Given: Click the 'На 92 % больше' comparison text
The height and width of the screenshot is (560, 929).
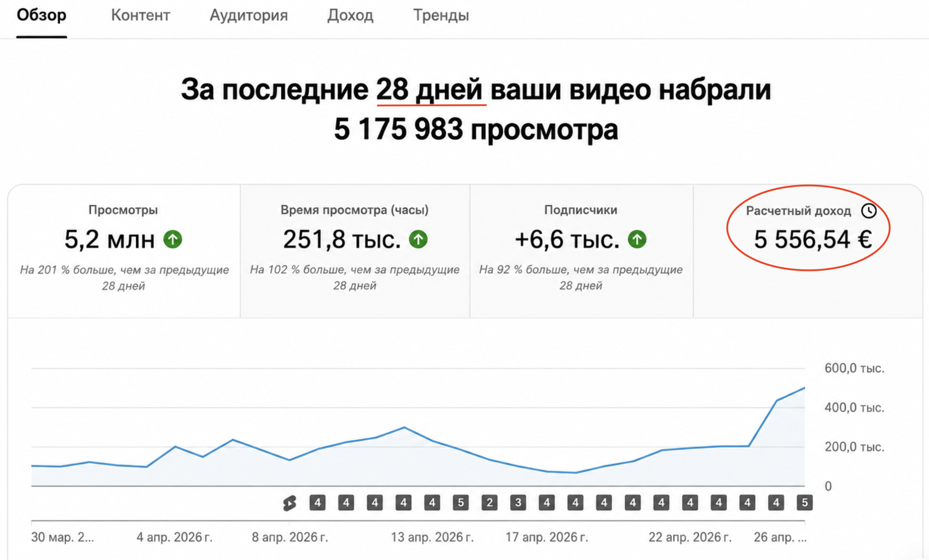Looking at the screenshot, I should pyautogui.click(x=581, y=278).
